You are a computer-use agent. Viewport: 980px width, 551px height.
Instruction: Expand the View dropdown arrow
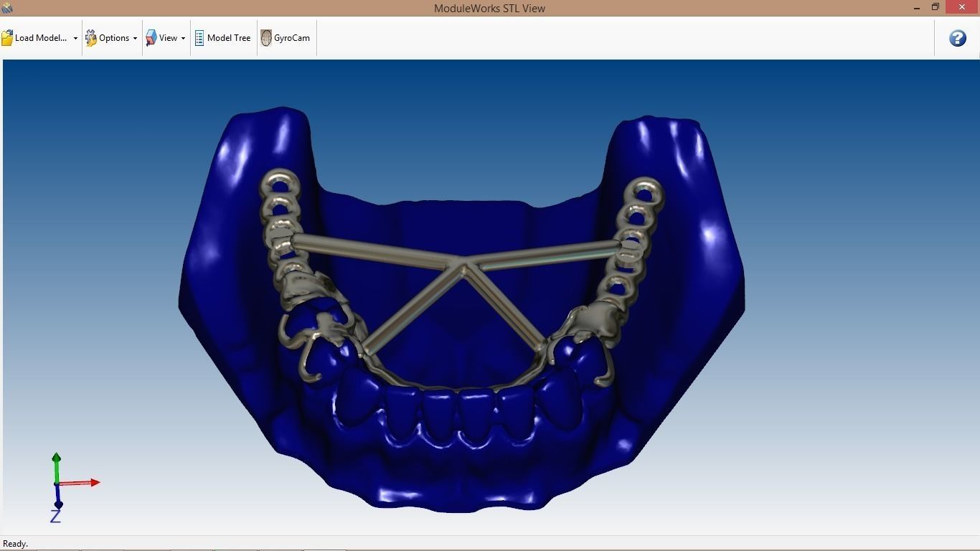pos(183,39)
